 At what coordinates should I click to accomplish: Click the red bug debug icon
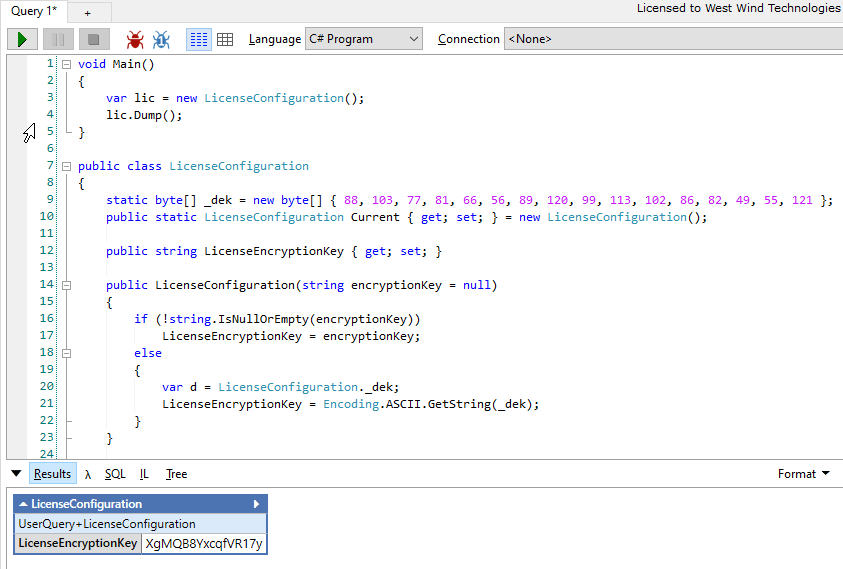[x=135, y=39]
